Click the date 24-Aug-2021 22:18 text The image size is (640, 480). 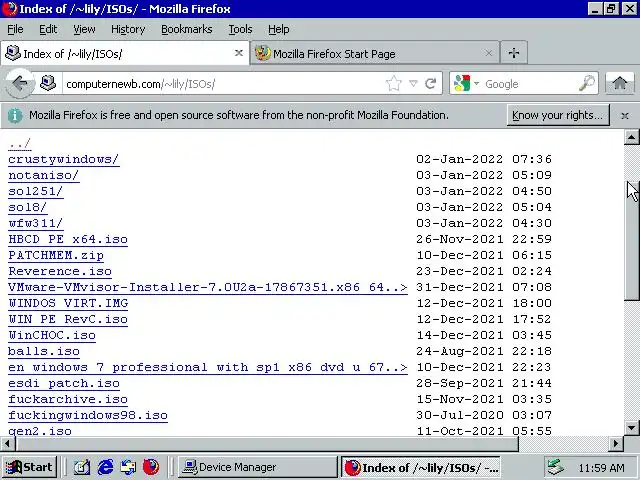[484, 351]
